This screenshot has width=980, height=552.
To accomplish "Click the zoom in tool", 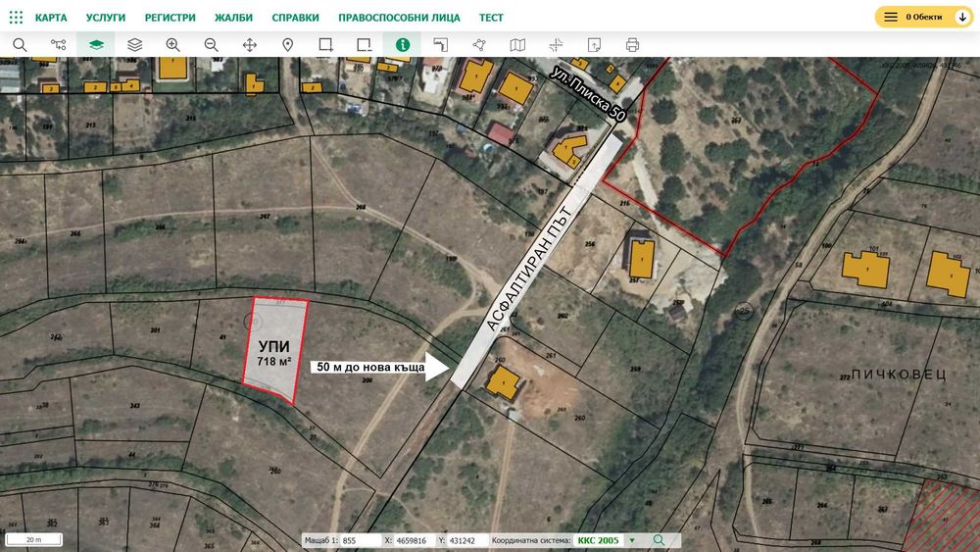I will click(173, 45).
